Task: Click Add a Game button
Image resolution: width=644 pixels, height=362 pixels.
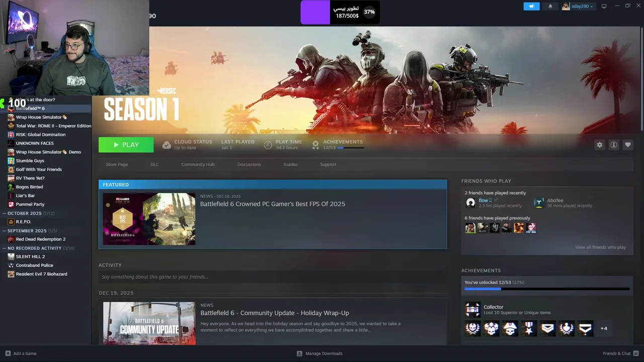Action: (21, 353)
